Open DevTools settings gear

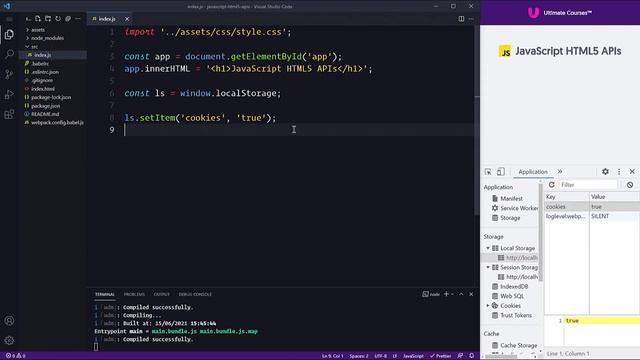click(605, 172)
